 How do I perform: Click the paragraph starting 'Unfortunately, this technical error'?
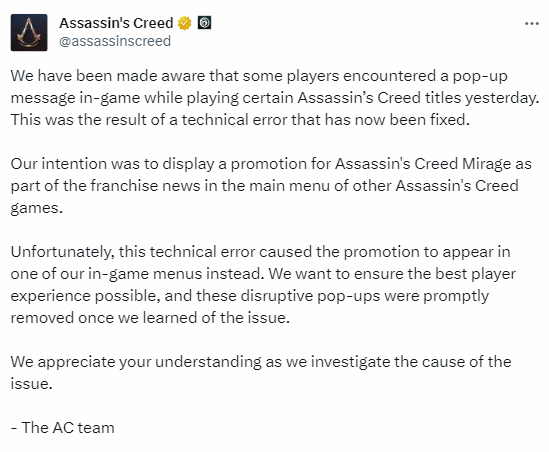[263, 285]
